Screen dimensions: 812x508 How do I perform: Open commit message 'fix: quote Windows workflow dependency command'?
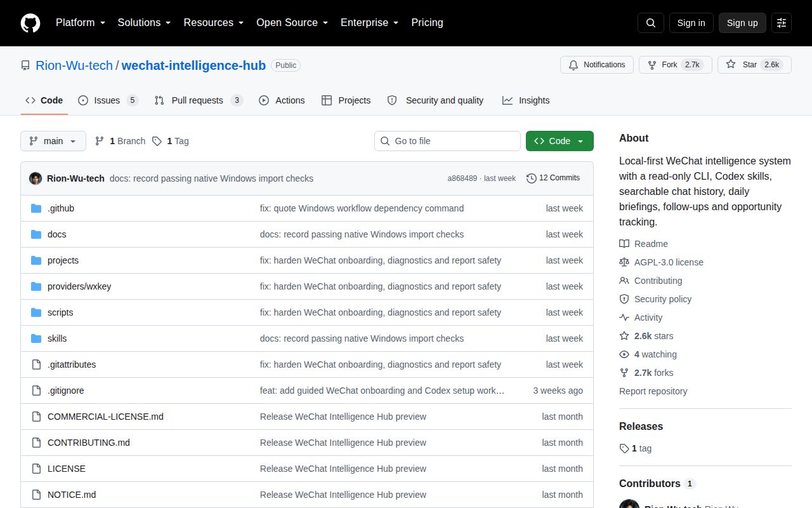click(362, 208)
